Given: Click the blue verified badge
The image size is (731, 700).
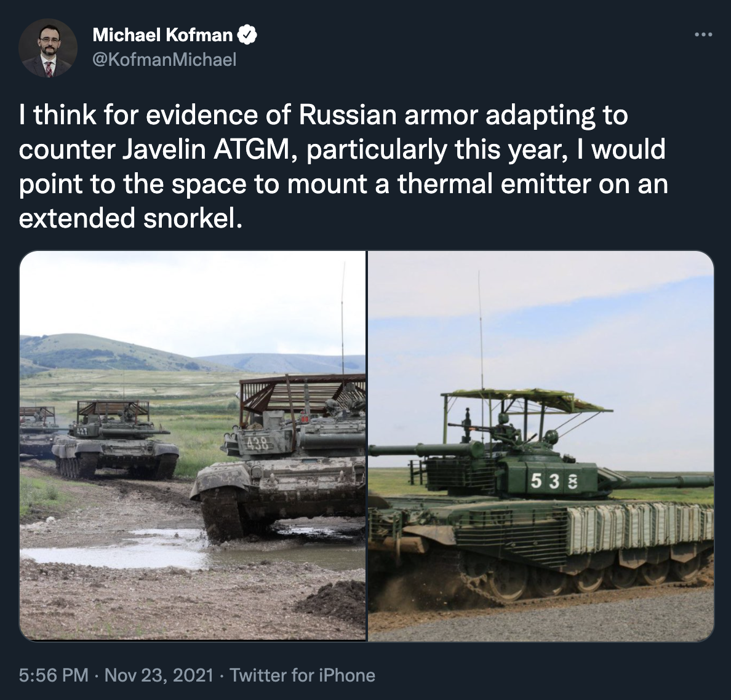Looking at the screenshot, I should click(247, 35).
